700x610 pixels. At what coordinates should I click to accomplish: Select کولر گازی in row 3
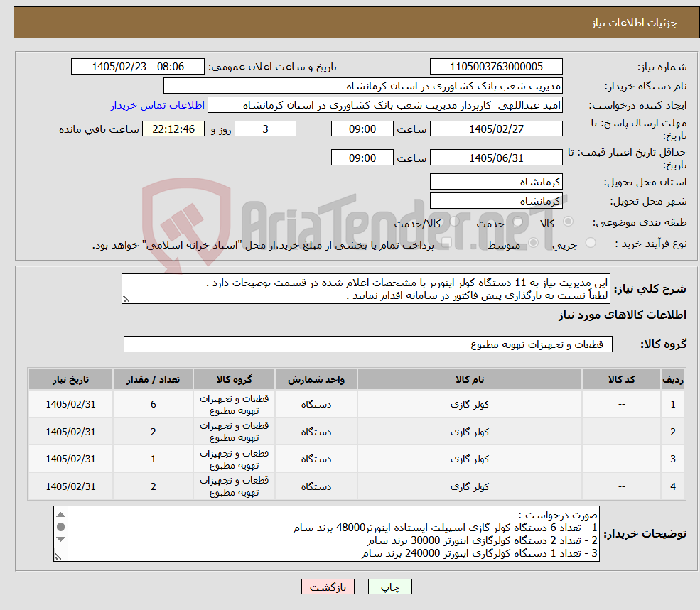(470, 459)
